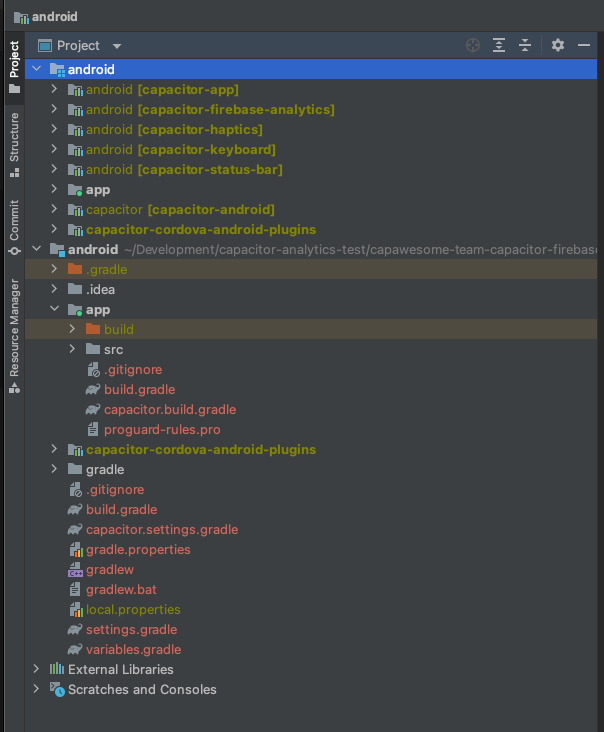
Task: Click the Expand All icon in the Project toolbar
Action: [x=499, y=45]
